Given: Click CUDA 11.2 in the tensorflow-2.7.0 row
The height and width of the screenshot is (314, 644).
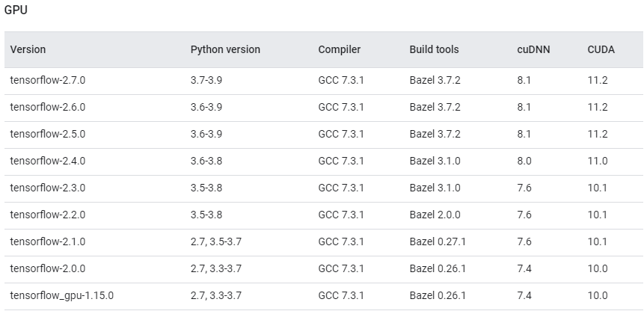Looking at the screenshot, I should pos(598,81).
